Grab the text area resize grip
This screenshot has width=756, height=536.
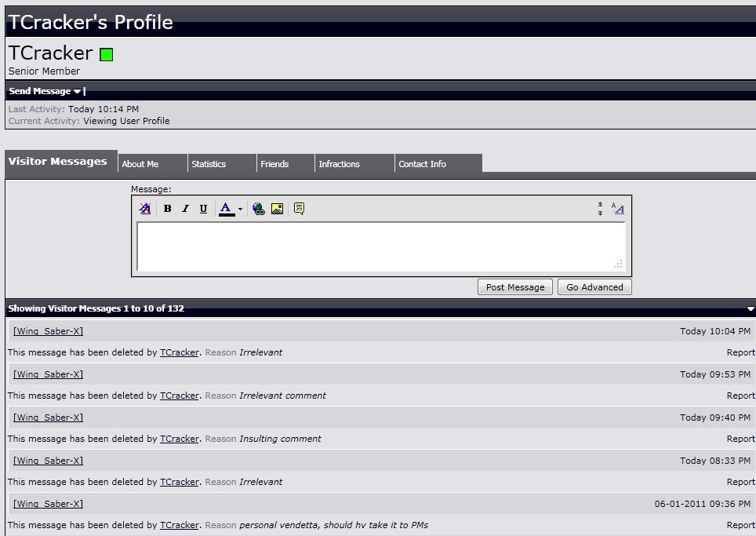(618, 264)
